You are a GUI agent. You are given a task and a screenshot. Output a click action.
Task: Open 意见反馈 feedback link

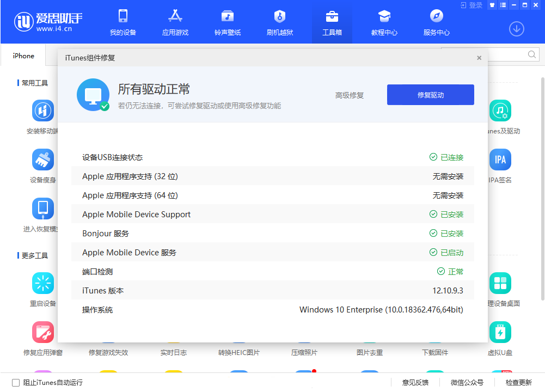pos(415,382)
